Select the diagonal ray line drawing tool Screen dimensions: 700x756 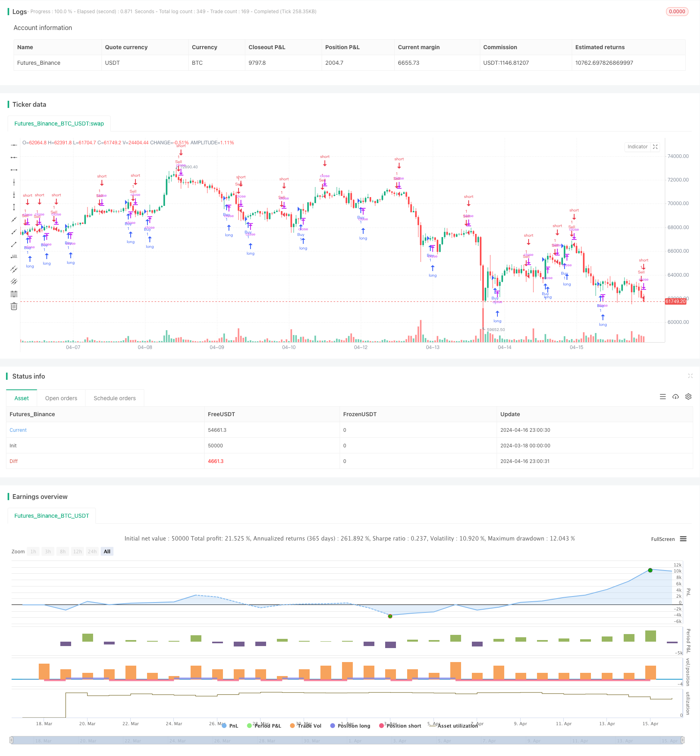(14, 232)
